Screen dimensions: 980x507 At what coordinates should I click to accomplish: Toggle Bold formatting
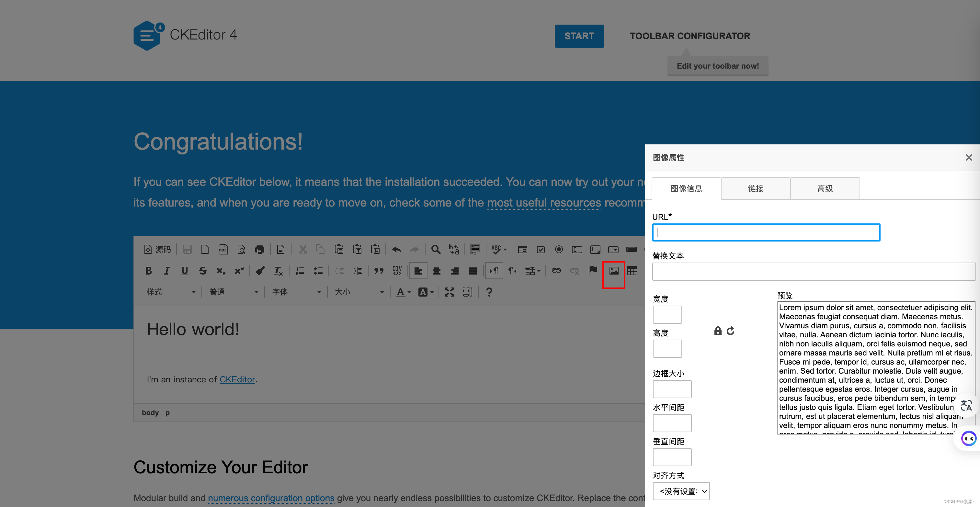[148, 271]
